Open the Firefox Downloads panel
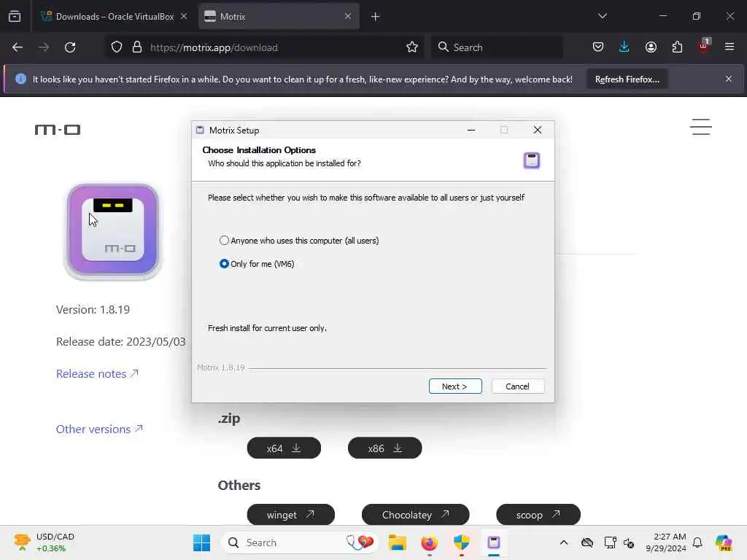The height and width of the screenshot is (560, 747). tap(624, 47)
